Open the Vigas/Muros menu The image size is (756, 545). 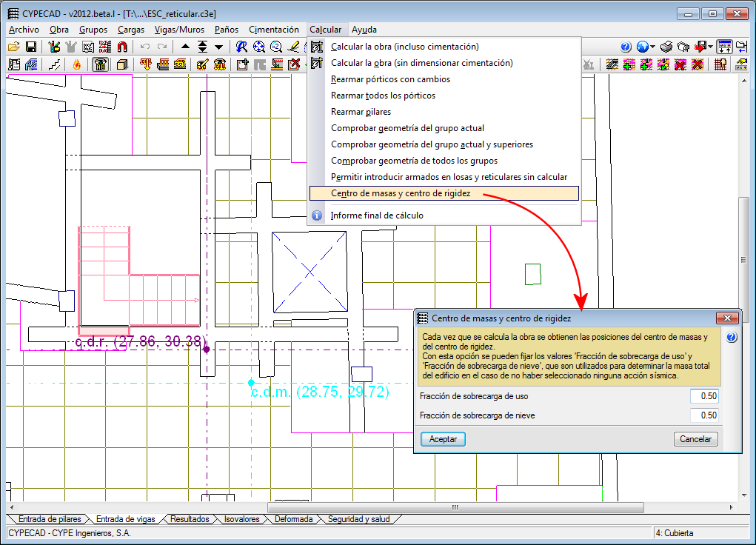(179, 30)
